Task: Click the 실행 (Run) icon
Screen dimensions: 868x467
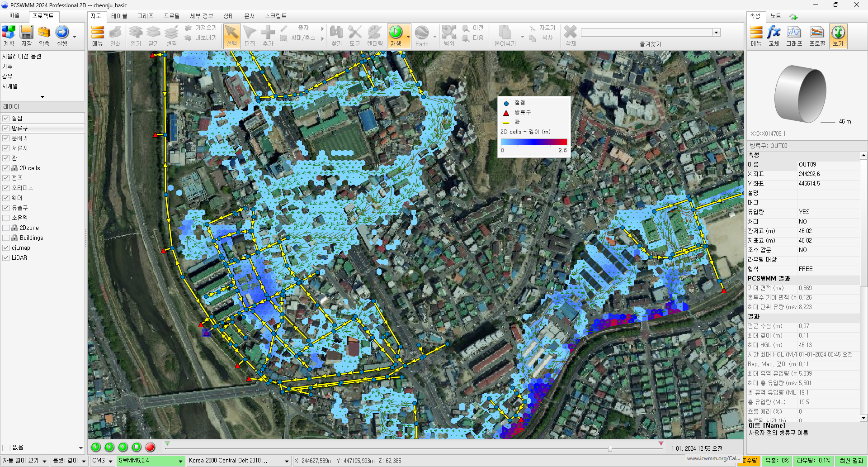Action: click(62, 33)
